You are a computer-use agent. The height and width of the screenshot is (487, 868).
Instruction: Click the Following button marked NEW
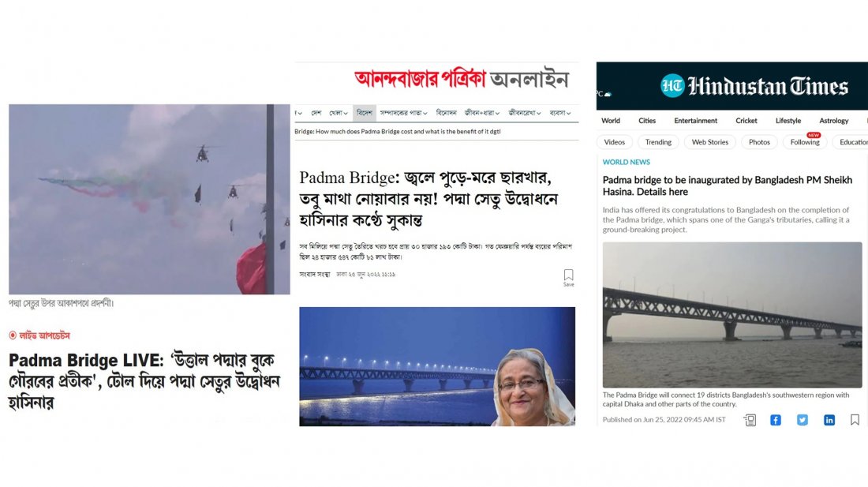coord(805,142)
